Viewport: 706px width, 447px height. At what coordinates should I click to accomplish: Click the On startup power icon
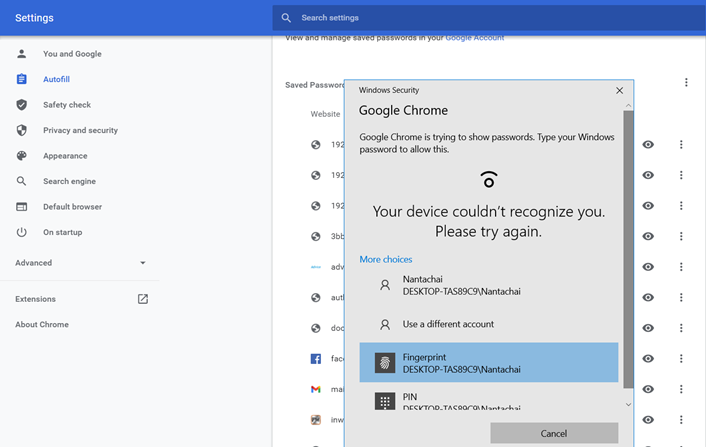tap(21, 232)
